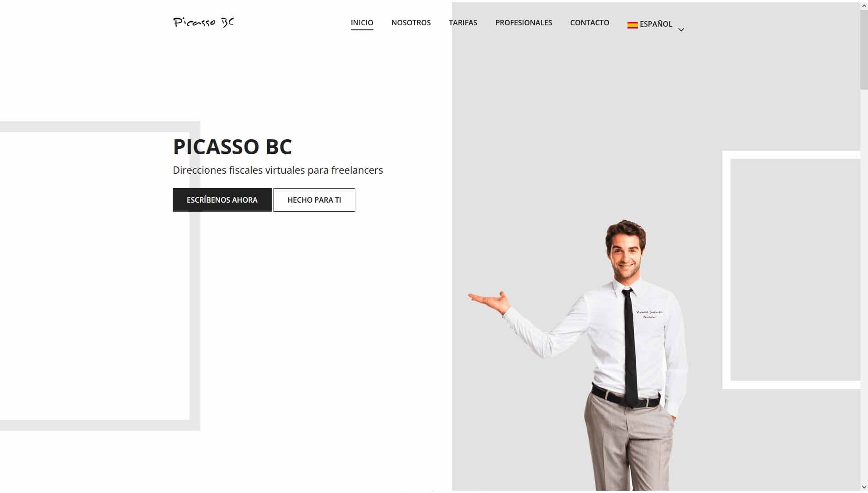Click the Picasso BC handwritten logo
868x493 pixels.
pyautogui.click(x=203, y=22)
